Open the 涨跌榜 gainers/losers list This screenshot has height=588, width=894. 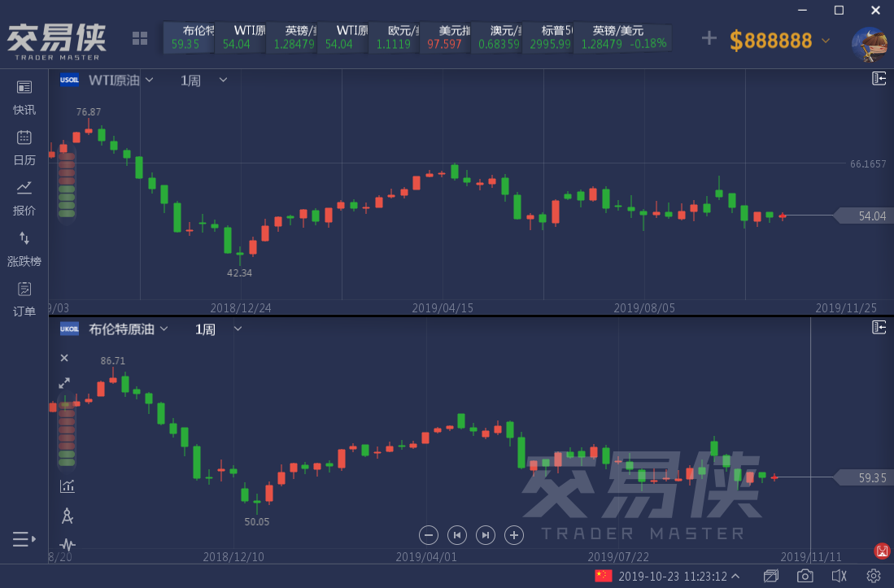pyautogui.click(x=24, y=248)
